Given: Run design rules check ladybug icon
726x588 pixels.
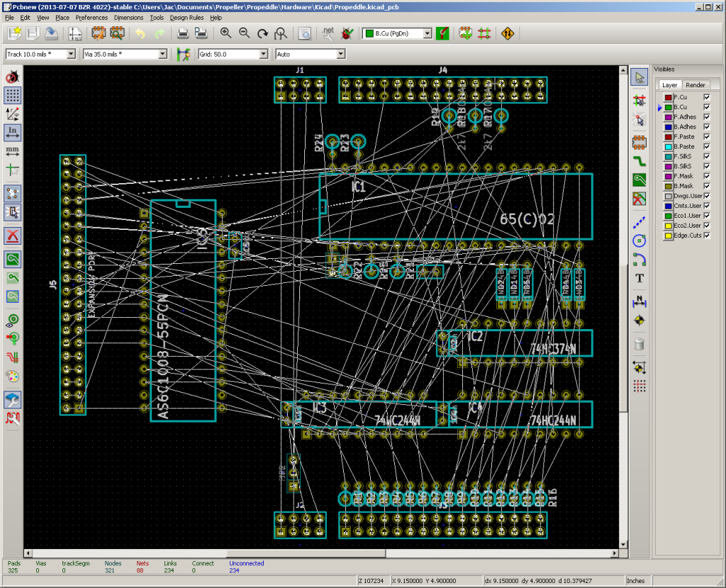Looking at the screenshot, I should point(347,33).
